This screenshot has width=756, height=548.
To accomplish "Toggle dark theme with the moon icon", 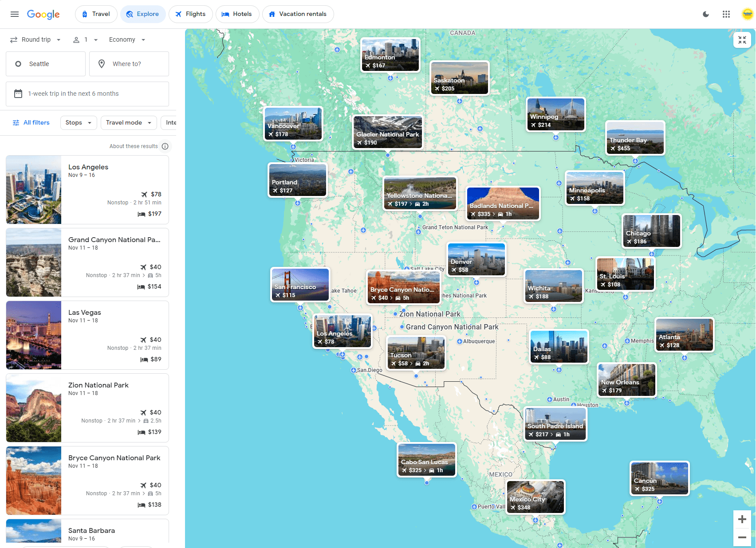I will click(705, 14).
